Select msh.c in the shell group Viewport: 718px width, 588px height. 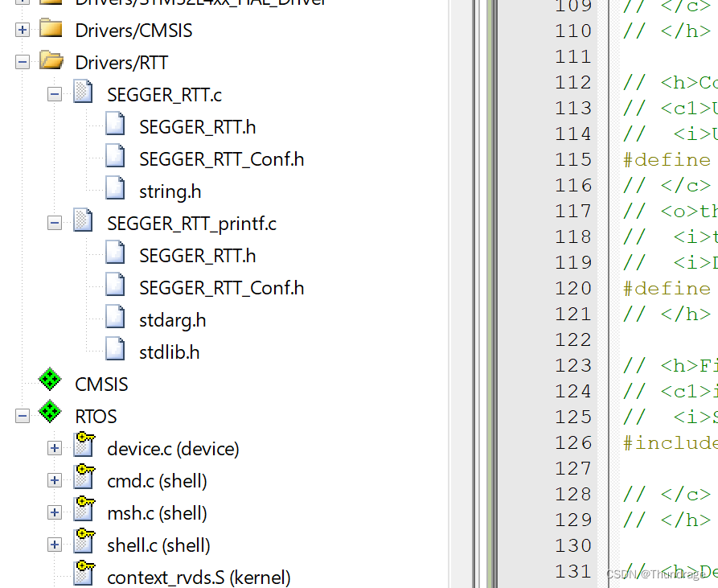157,512
